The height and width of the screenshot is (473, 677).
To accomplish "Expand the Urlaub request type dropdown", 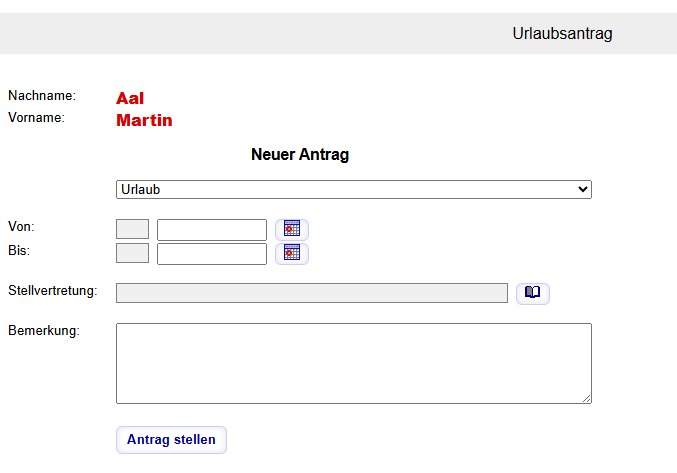I will tap(353, 189).
